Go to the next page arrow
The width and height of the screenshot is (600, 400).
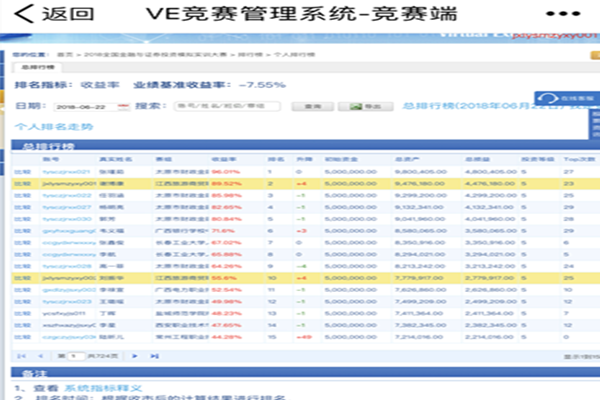135,356
